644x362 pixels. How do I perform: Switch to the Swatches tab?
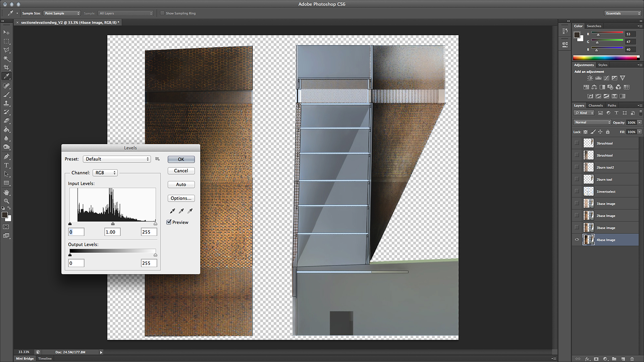[x=594, y=26]
